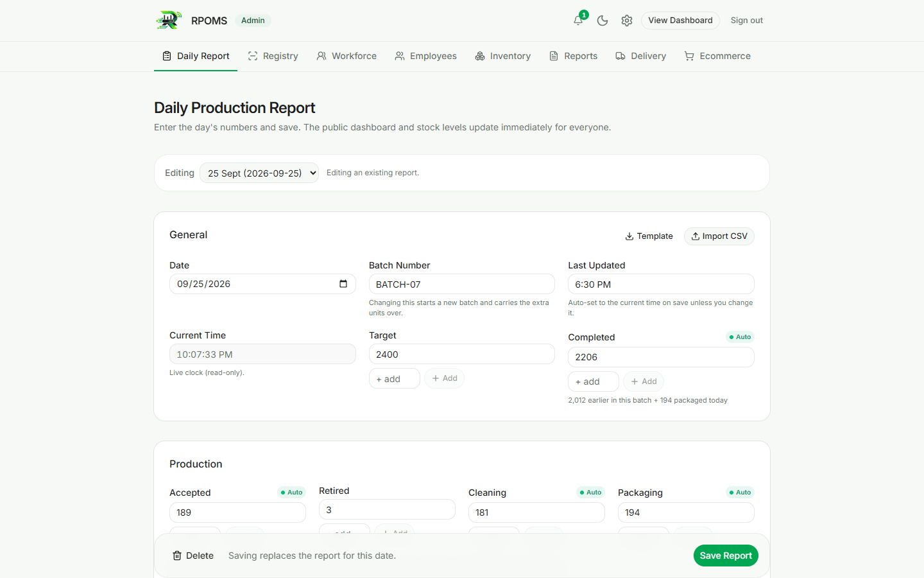Click the Auto badge beside Packaging
This screenshot has width=924, height=578.
pos(740,493)
